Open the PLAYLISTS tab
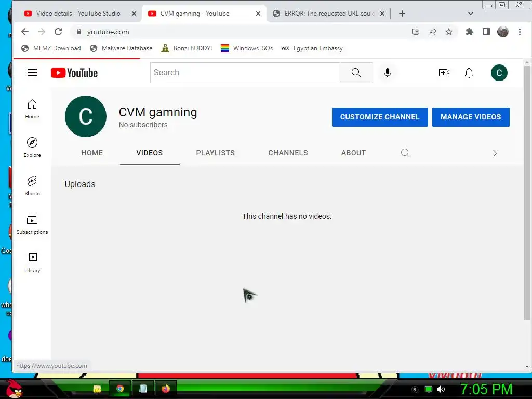532x399 pixels. pyautogui.click(x=216, y=153)
